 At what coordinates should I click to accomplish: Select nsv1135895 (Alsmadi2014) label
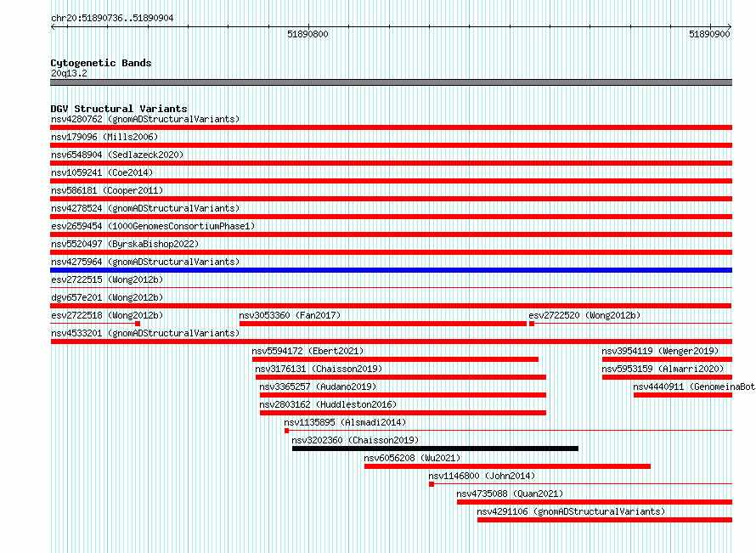point(345,422)
